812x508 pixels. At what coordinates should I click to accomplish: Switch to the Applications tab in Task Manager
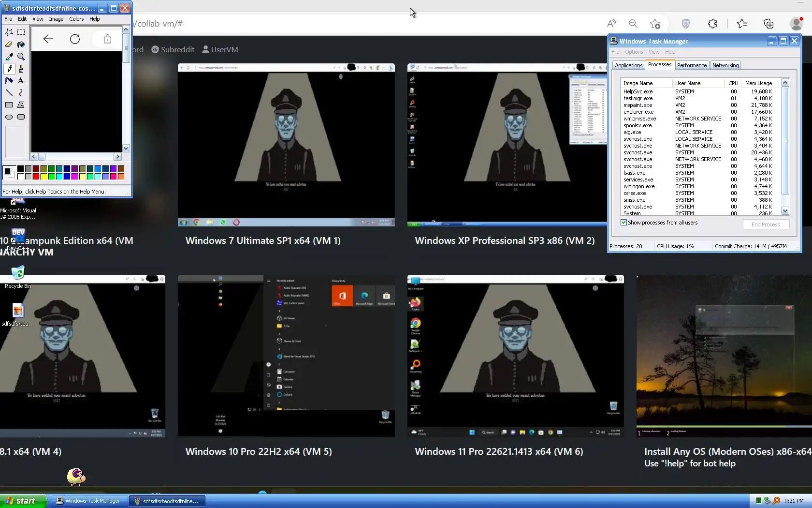[628, 65]
